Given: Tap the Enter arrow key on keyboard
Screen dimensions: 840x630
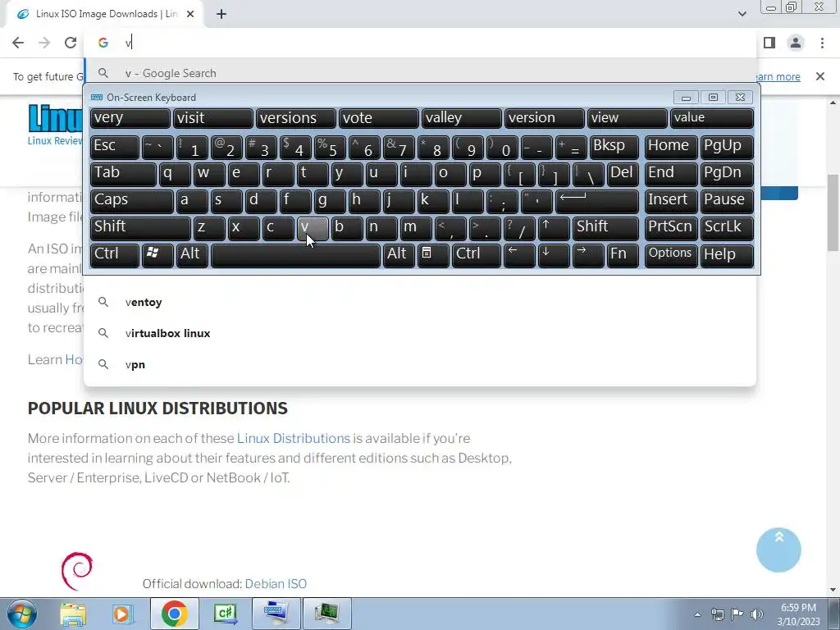Looking at the screenshot, I should tap(597, 201).
